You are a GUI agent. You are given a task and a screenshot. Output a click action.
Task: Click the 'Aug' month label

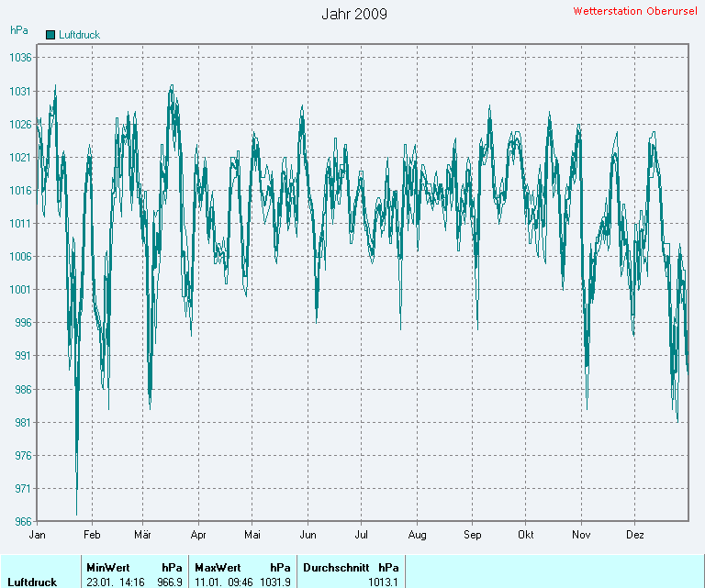[x=418, y=535]
